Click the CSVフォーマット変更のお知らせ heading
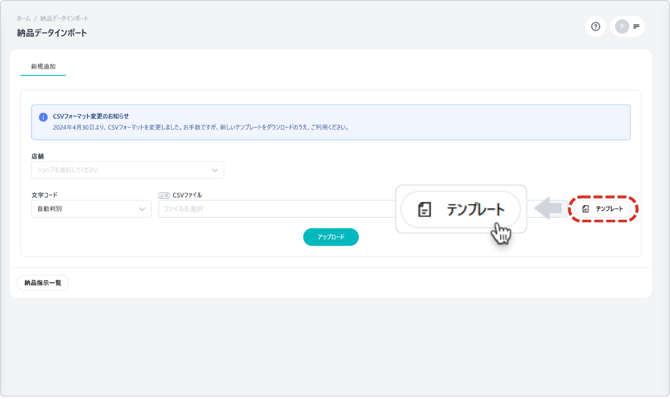The image size is (670, 399). 91,116
